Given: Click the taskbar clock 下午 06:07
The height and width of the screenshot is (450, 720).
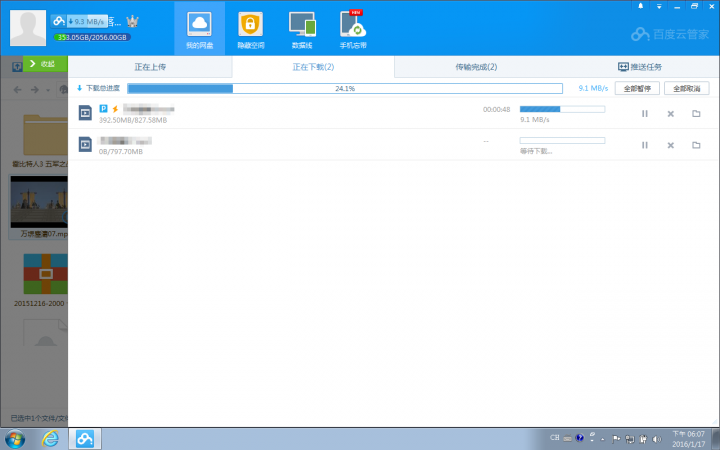Looking at the screenshot, I should click(x=688, y=439).
